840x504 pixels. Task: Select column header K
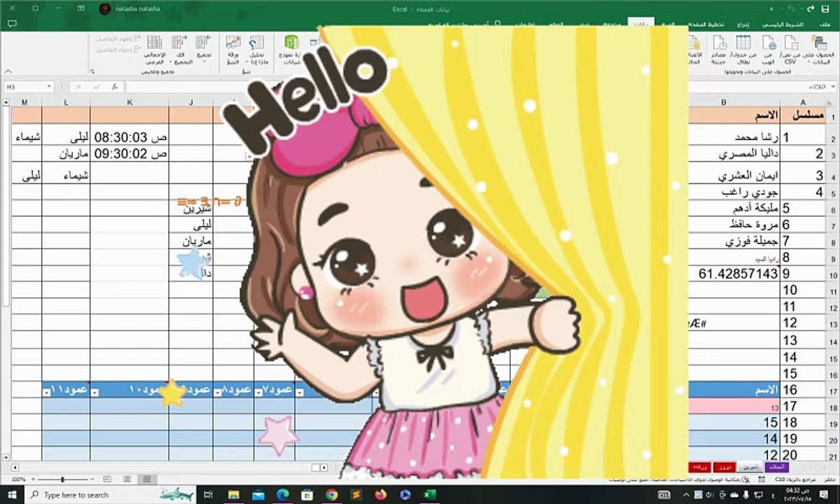[129, 102]
